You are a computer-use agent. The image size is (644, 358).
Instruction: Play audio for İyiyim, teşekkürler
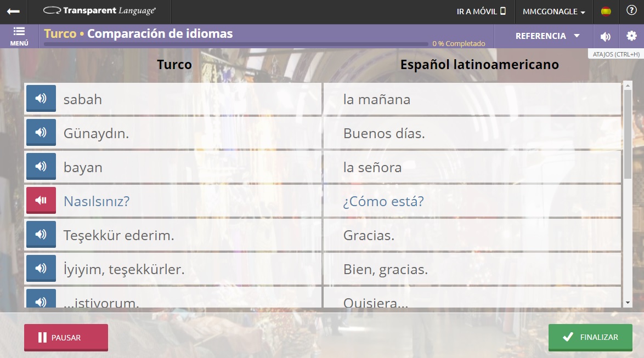tap(41, 268)
